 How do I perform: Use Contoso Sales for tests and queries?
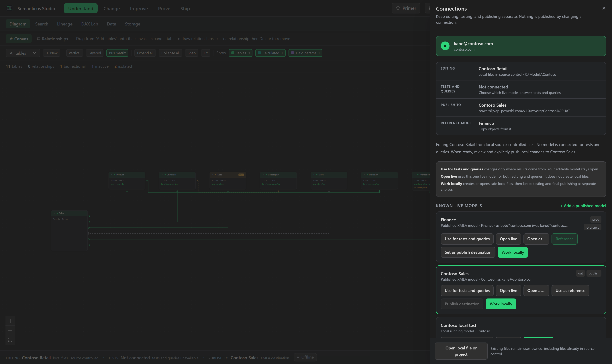coord(467,291)
